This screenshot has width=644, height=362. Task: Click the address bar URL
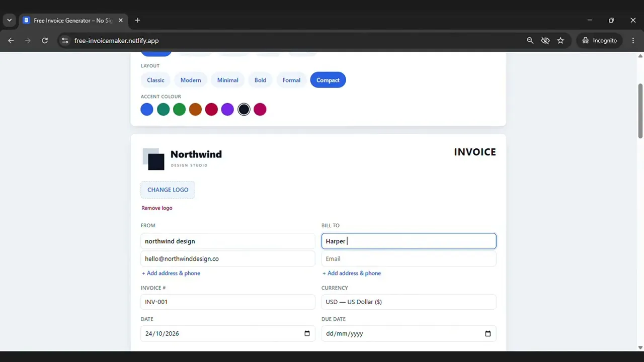[x=116, y=41]
